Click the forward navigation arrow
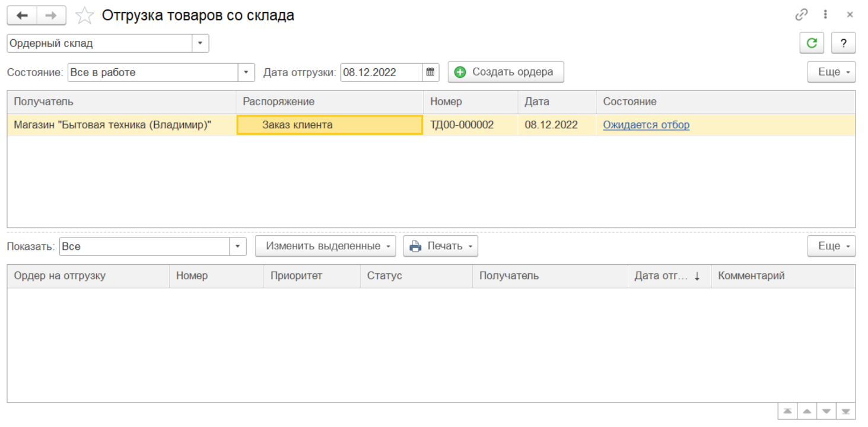Viewport: 868px width, 427px height. 51,15
